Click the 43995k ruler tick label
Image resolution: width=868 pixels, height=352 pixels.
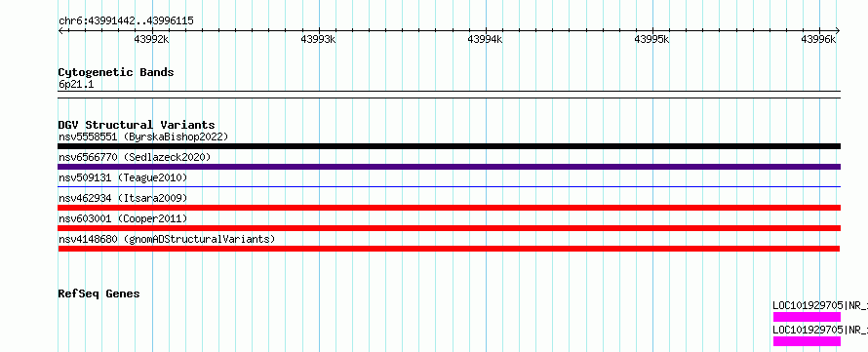coord(651,39)
